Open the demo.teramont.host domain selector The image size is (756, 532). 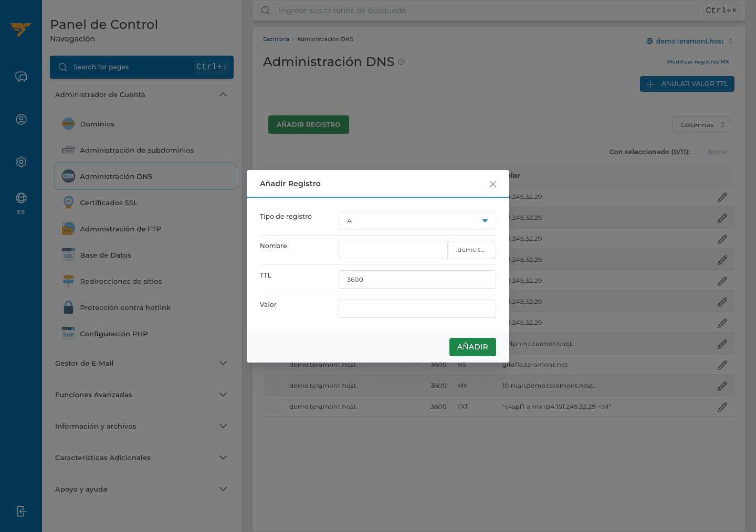click(x=689, y=41)
